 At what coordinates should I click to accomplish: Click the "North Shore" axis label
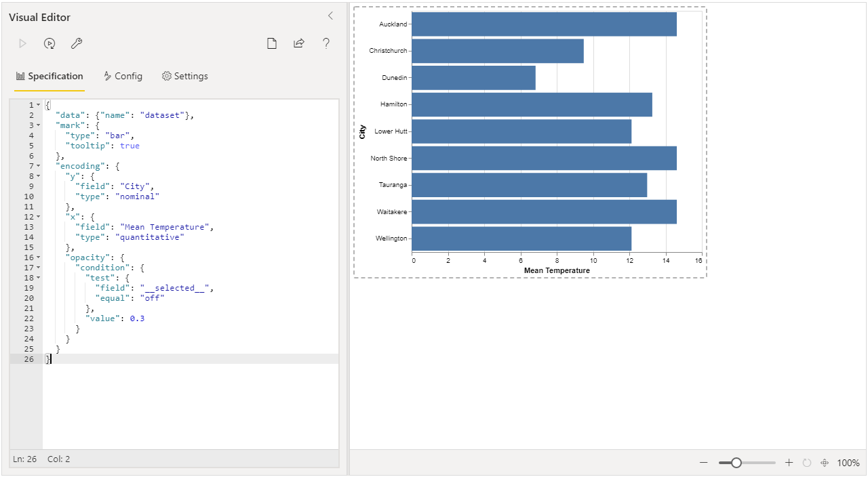389,159
